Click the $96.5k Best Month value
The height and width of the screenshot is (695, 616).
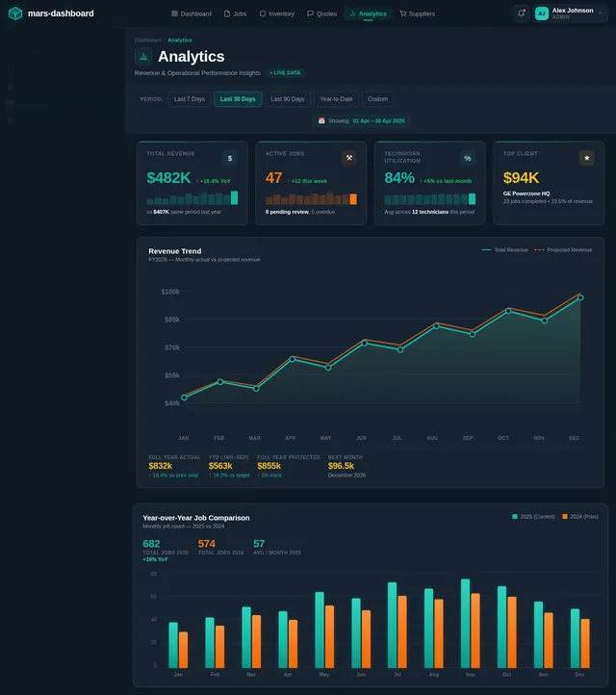click(341, 466)
